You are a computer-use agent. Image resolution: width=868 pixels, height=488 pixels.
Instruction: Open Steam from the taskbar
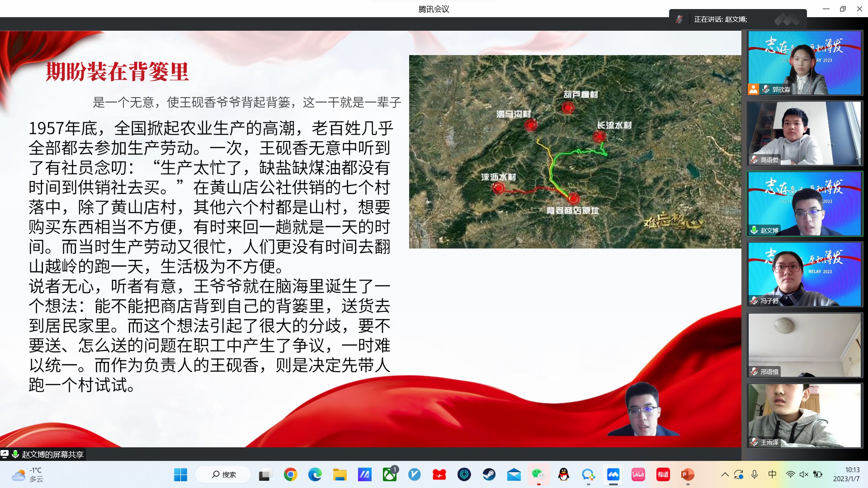tap(489, 474)
